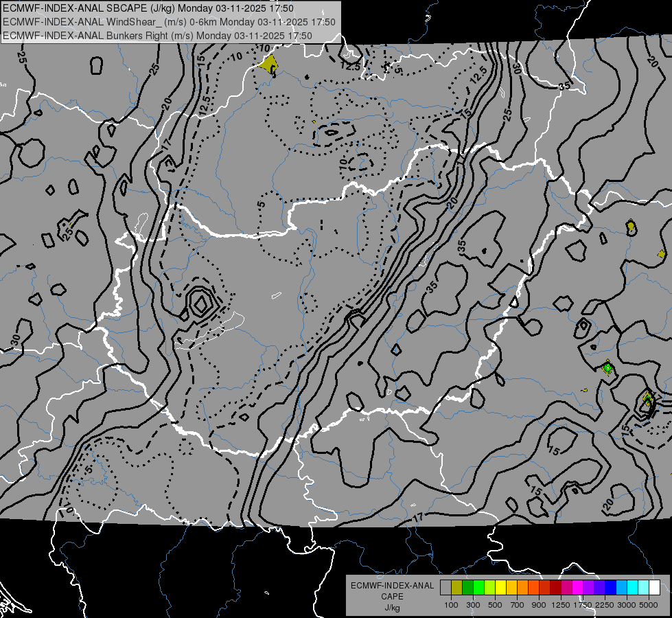This screenshot has width=672, height=618.
Task: Click the 1250 value under the legend
Action: [561, 604]
